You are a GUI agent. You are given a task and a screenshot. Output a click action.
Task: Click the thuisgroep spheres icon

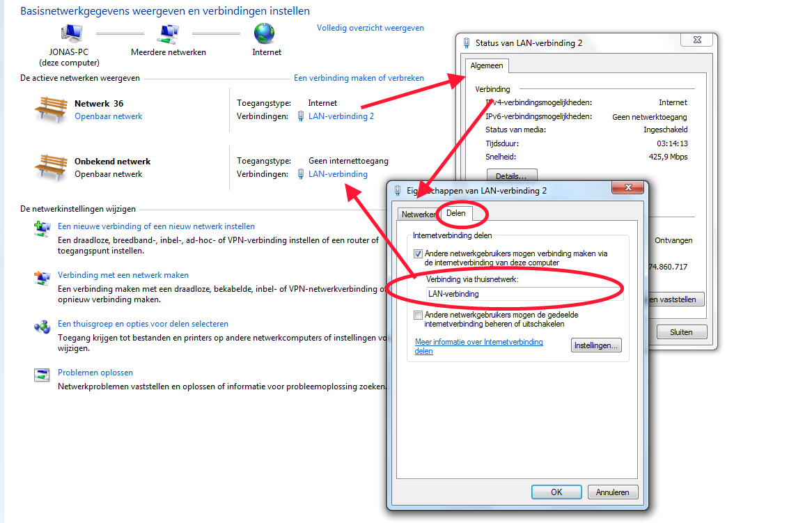click(x=42, y=327)
